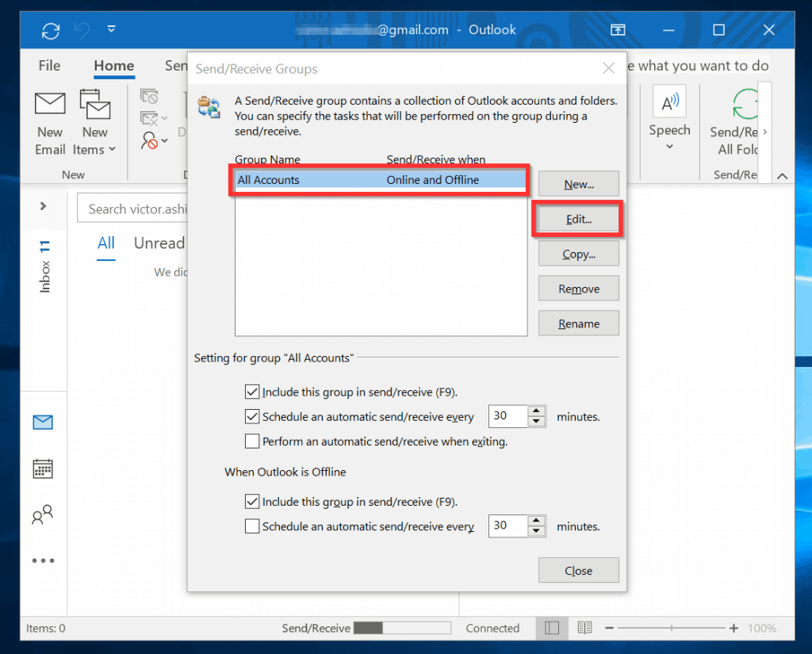Click the offline minutes interval field
Image resolution: width=812 pixels, height=654 pixels.
click(508, 526)
